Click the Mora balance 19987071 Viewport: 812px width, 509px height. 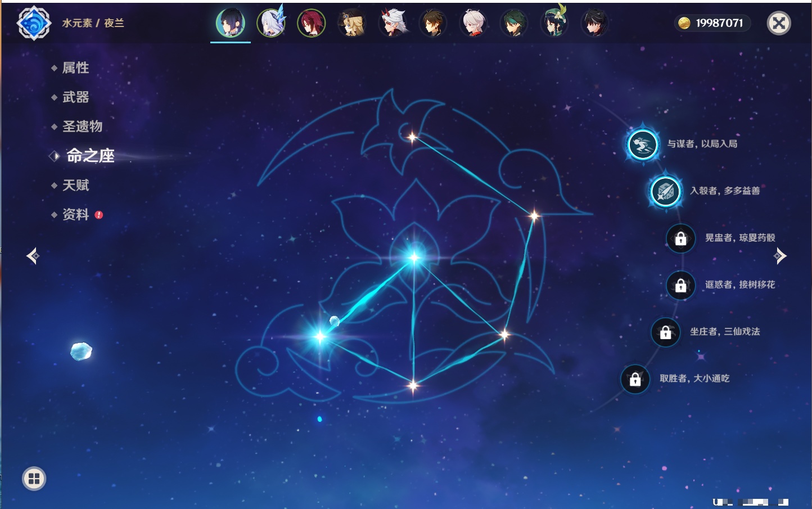719,23
